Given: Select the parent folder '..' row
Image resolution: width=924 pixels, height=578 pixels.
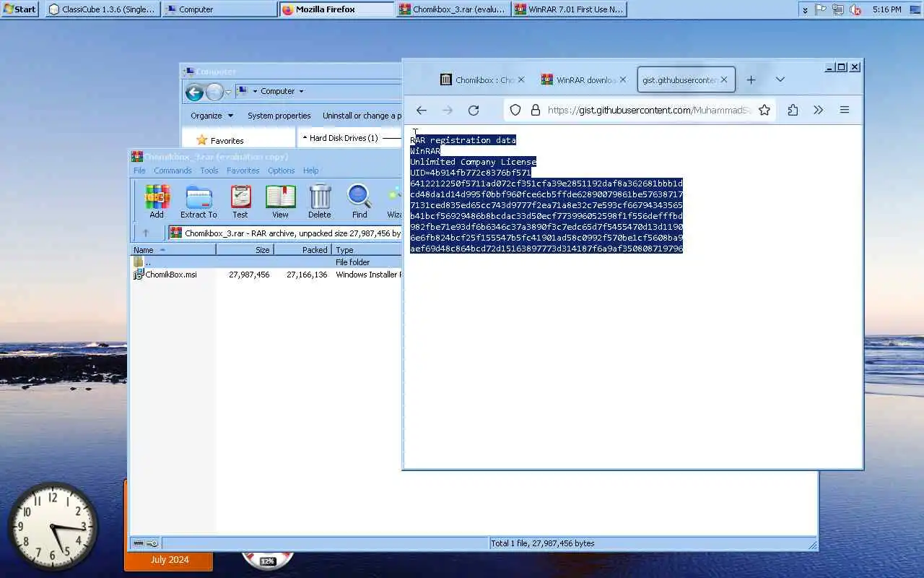Looking at the screenshot, I should pos(266,262).
